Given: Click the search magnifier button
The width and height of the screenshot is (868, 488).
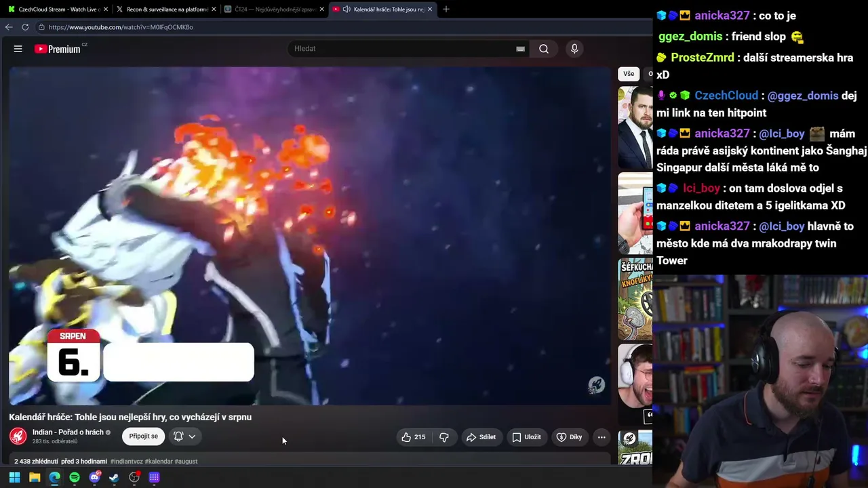Looking at the screenshot, I should click(544, 49).
